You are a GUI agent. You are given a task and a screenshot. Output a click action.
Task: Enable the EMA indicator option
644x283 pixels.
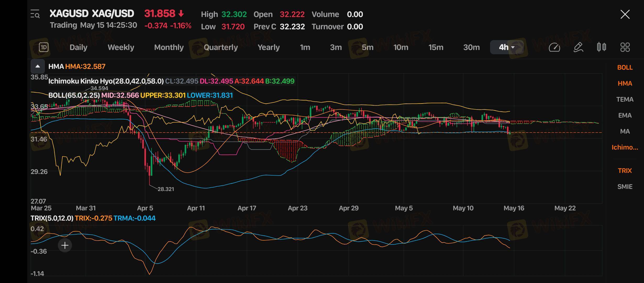point(625,115)
